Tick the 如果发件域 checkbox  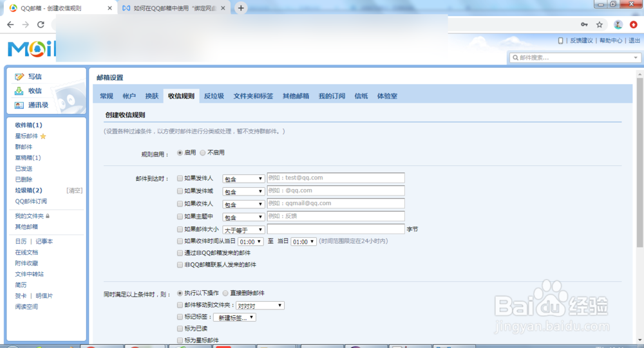[180, 191]
